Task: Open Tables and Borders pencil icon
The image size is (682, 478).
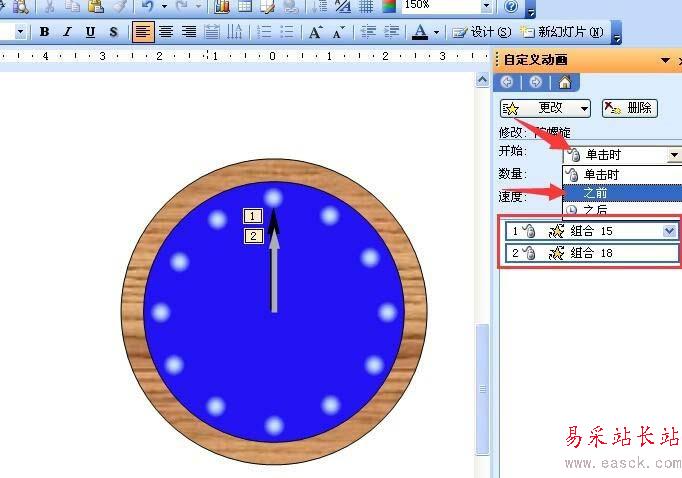Action: [x=267, y=6]
